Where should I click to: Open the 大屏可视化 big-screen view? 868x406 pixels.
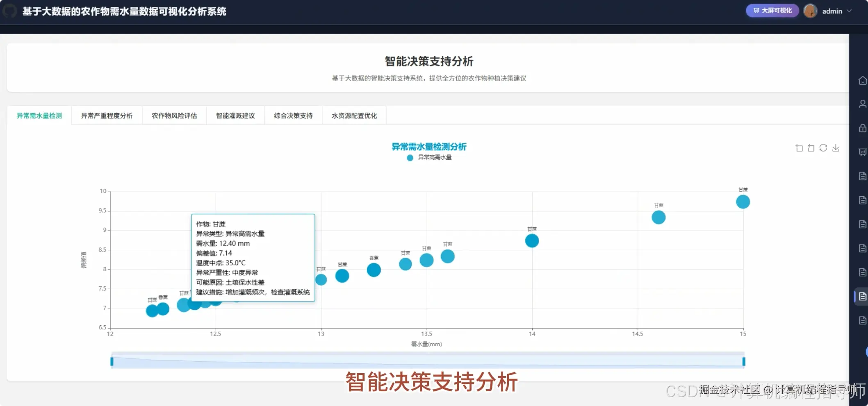click(772, 11)
